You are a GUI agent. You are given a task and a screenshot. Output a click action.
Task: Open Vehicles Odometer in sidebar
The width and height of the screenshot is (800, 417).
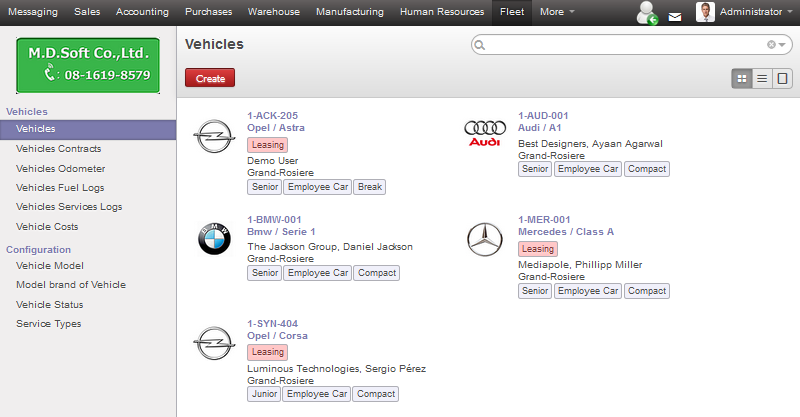tap(61, 168)
